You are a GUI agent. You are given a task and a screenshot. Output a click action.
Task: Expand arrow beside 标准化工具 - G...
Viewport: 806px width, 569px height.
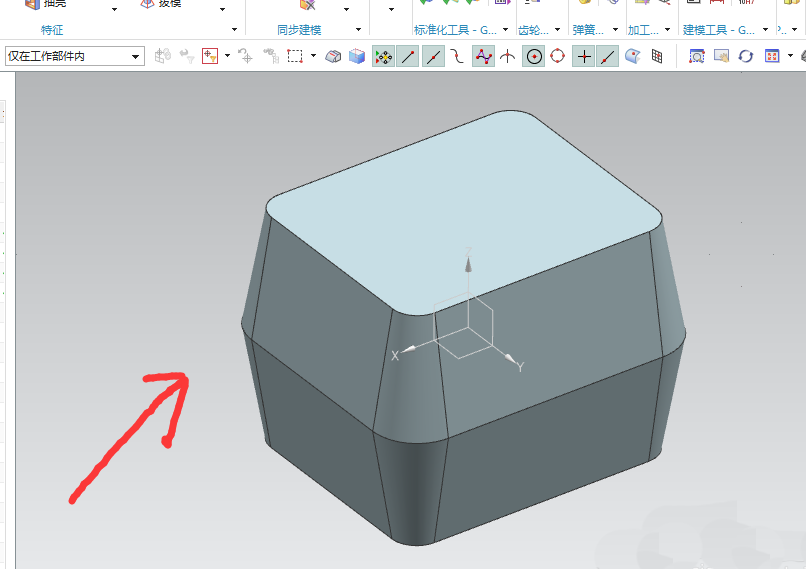[505, 30]
